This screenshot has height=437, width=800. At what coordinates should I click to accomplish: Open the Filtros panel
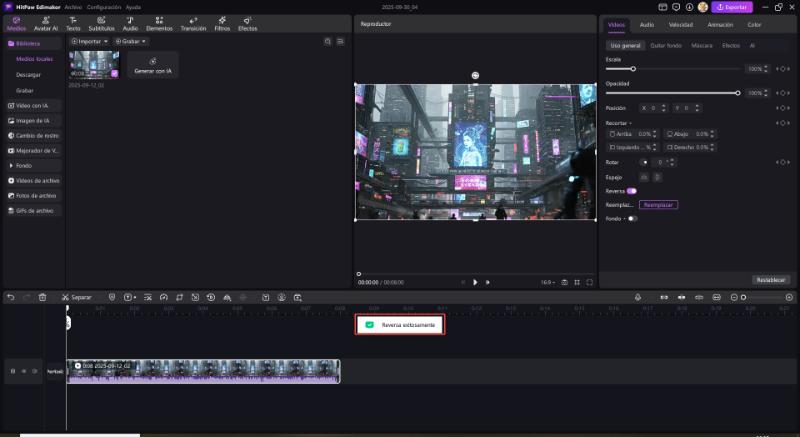pyautogui.click(x=222, y=24)
